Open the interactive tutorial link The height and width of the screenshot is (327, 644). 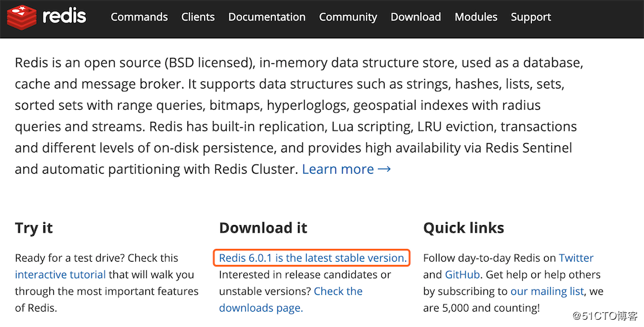point(61,274)
